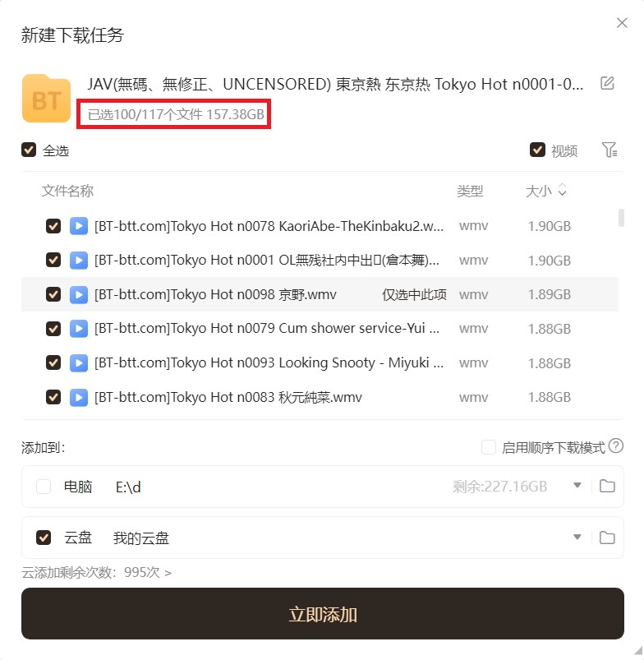Browse computer download folder via folder icon

pyautogui.click(x=607, y=486)
